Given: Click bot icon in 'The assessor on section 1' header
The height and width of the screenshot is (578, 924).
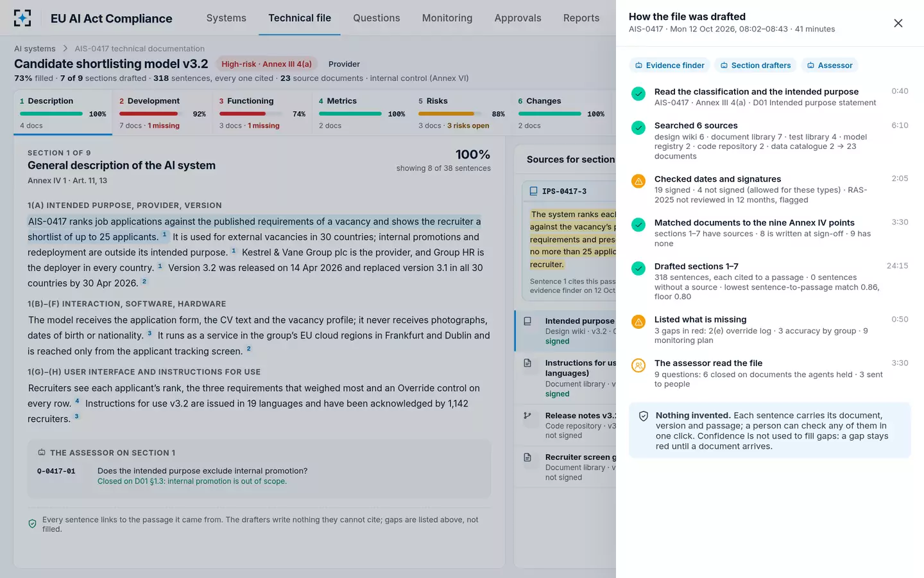Looking at the screenshot, I should pyautogui.click(x=42, y=453).
